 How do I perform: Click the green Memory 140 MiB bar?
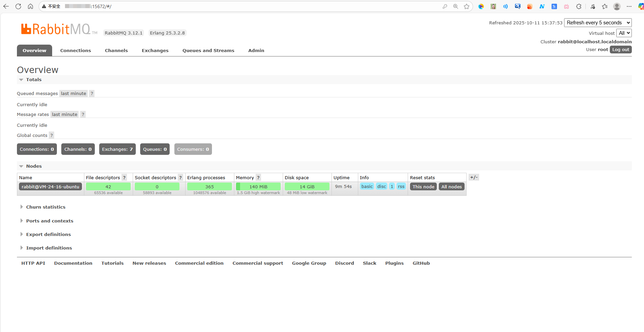258,187
